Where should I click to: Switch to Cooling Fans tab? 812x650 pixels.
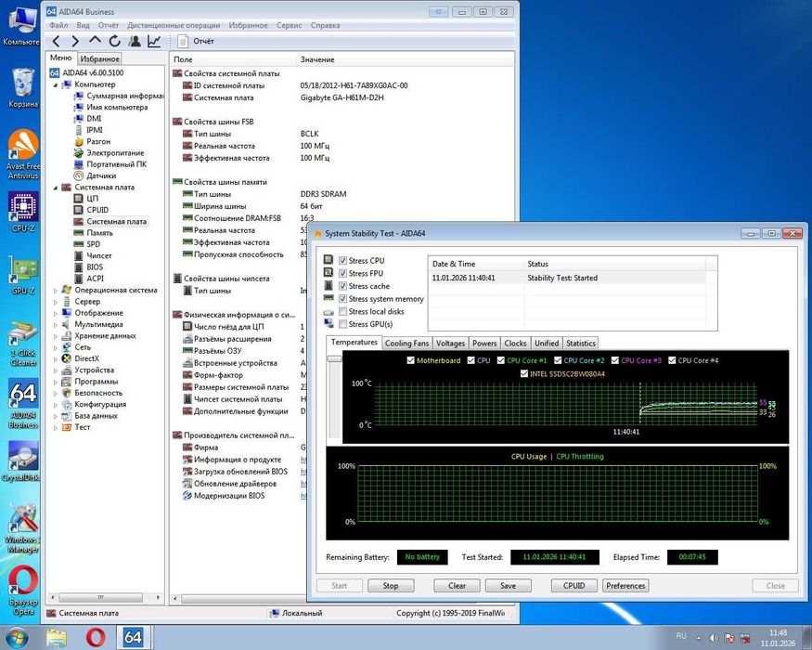[407, 344]
